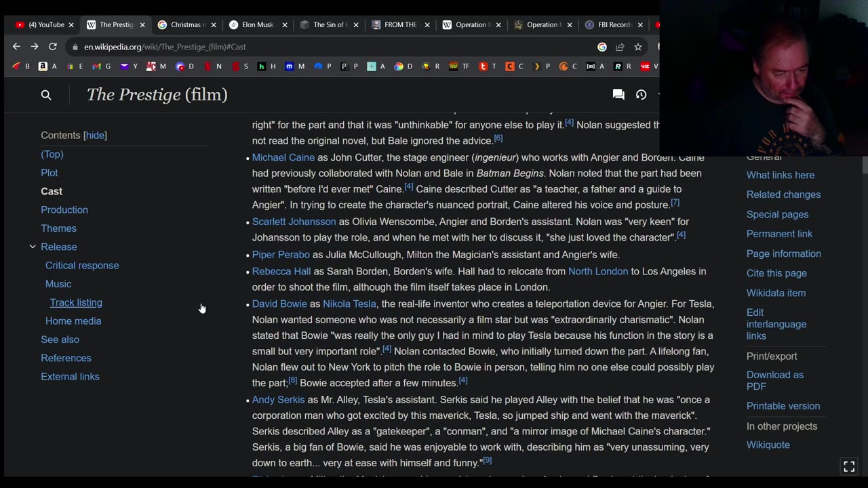Image resolution: width=868 pixels, height=488 pixels.
Task: Share this page via address bar icon
Action: [620, 47]
